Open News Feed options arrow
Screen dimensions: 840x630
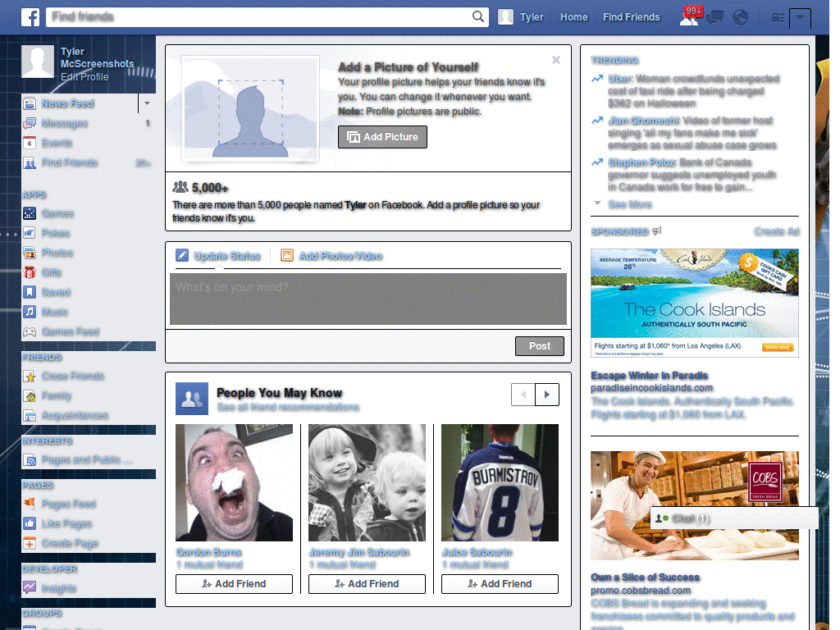pos(147,103)
